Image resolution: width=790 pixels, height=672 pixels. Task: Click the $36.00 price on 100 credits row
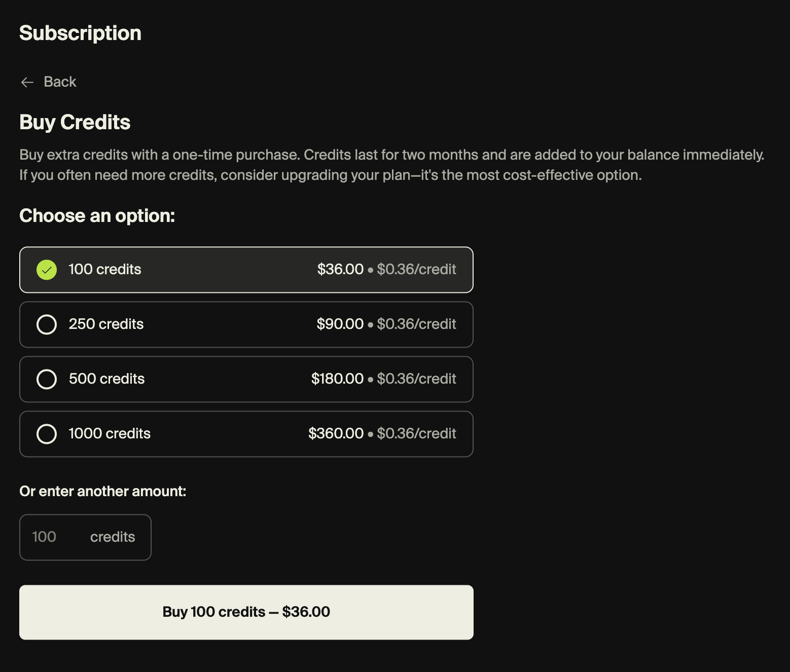341,269
